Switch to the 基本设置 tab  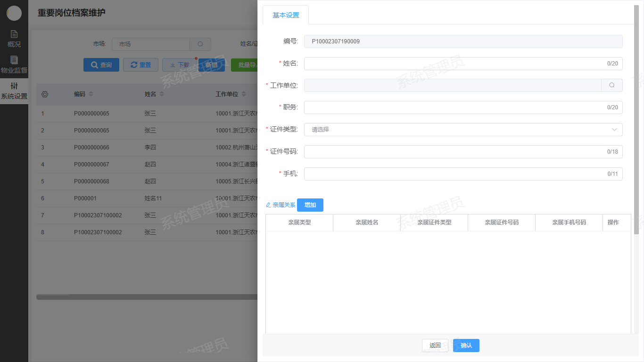286,15
